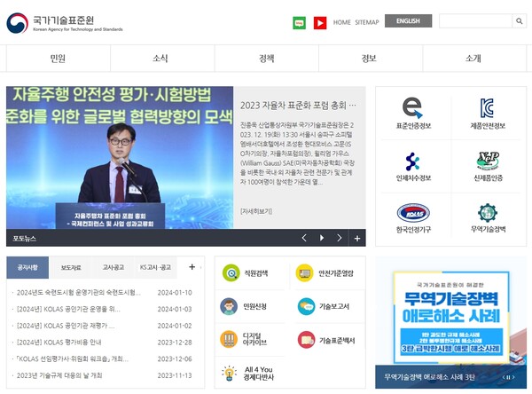
Task: Click the 국가기술표준원 logo
Action: point(65,23)
